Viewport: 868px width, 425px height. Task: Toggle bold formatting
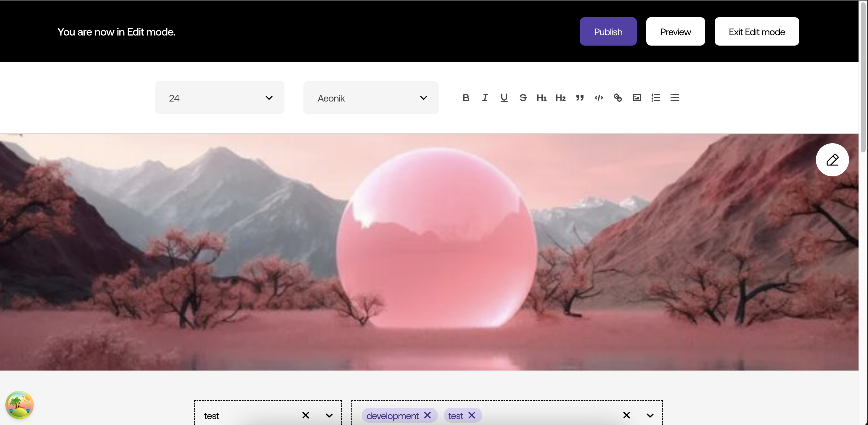[x=466, y=98]
